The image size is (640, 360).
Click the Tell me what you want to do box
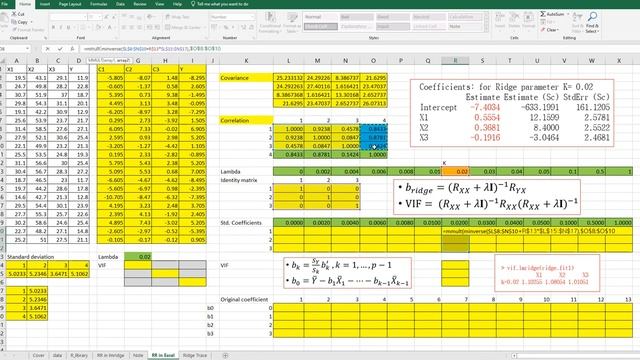[x=220, y=4]
